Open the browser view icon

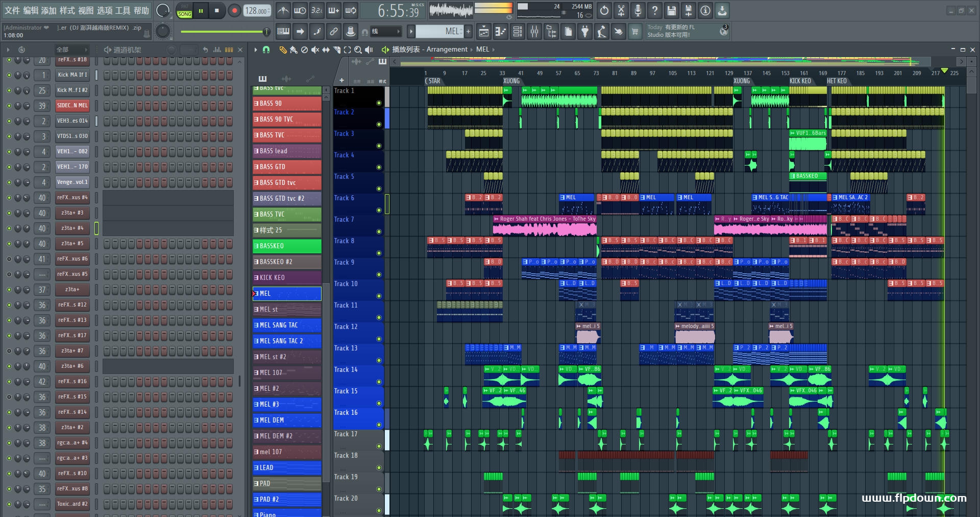coord(551,32)
